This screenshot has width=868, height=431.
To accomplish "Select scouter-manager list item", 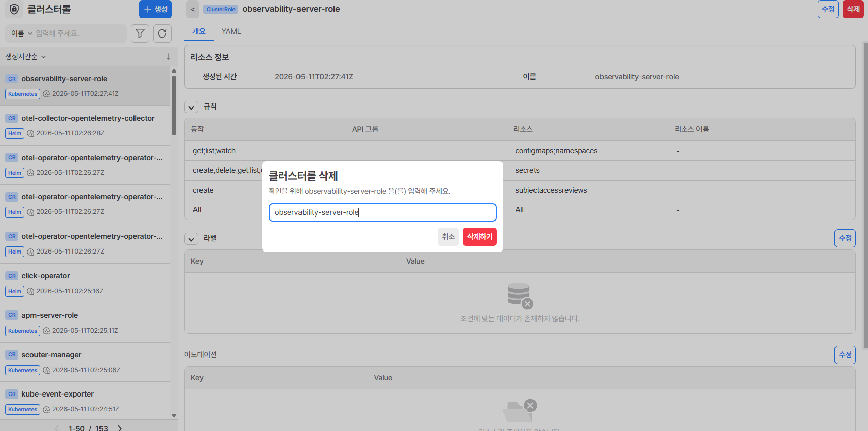I will 85,362.
